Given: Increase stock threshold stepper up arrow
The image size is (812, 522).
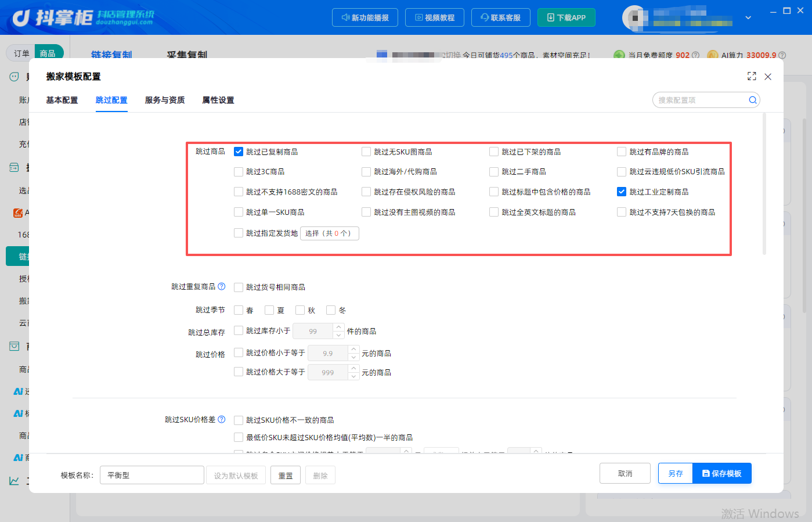Looking at the screenshot, I should 339,327.
